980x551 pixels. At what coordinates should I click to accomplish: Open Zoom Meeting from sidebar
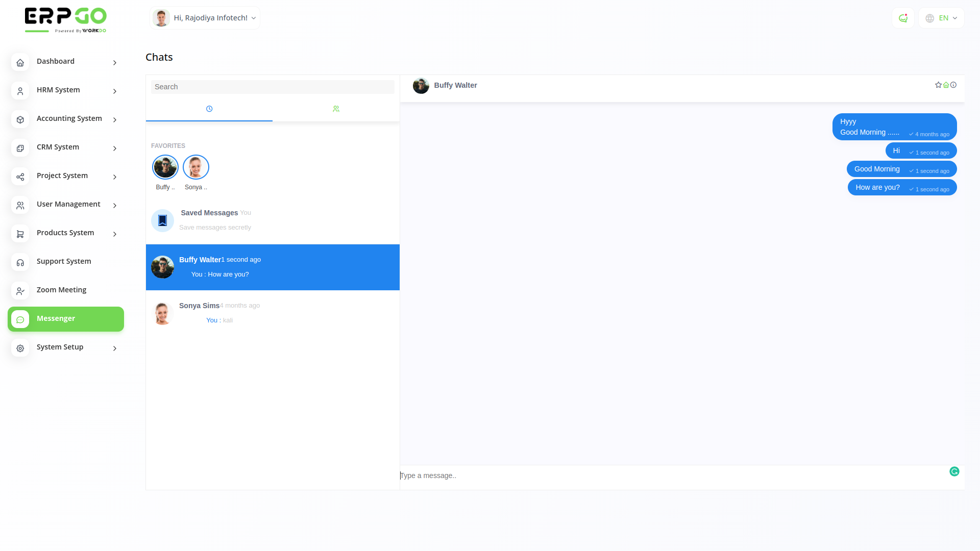click(61, 290)
